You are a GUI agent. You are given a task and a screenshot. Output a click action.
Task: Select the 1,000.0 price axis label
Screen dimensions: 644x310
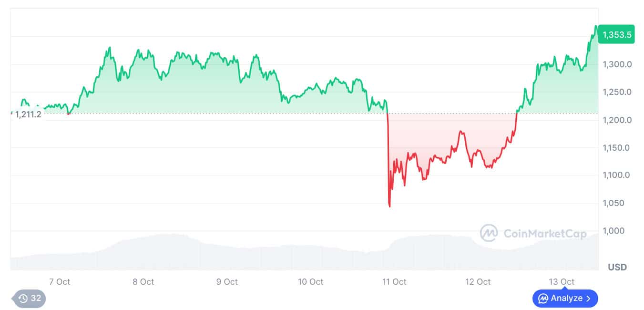[617, 231]
